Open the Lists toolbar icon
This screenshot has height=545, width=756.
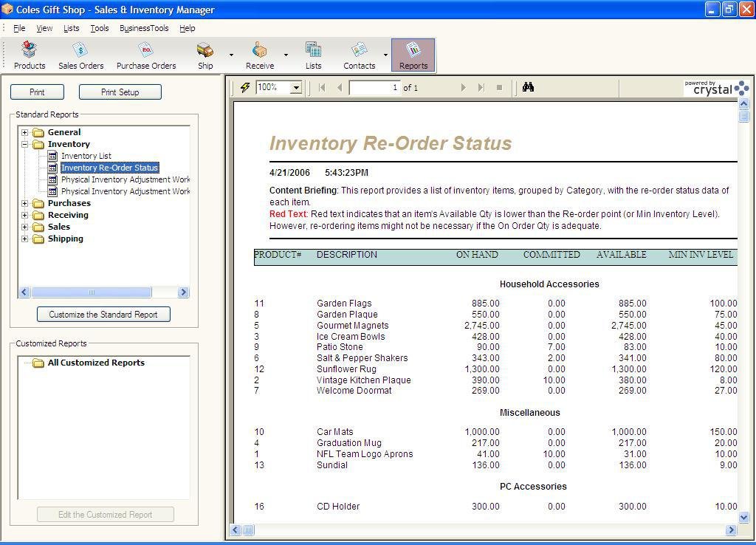click(313, 56)
